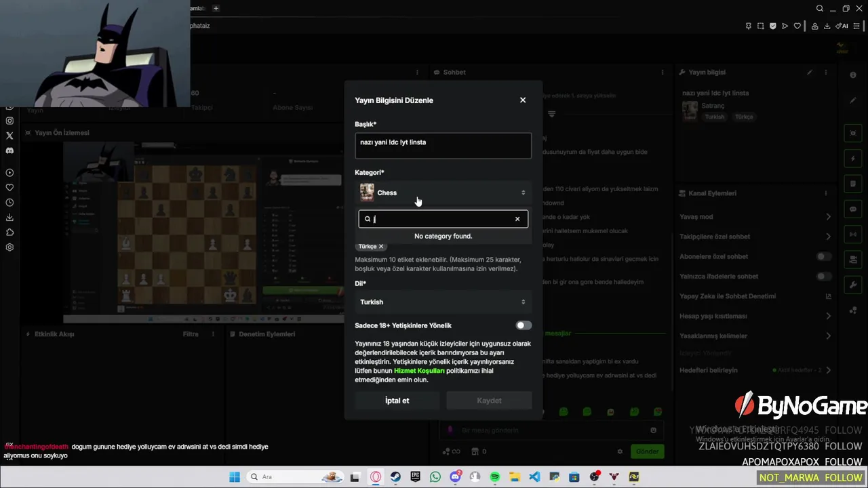Close the Yayın Bilgisini Düzenle dialog
The height and width of the screenshot is (488, 868).
point(523,100)
